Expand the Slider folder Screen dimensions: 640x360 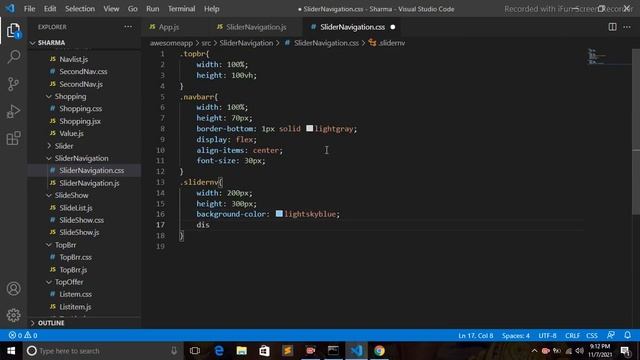(63, 146)
